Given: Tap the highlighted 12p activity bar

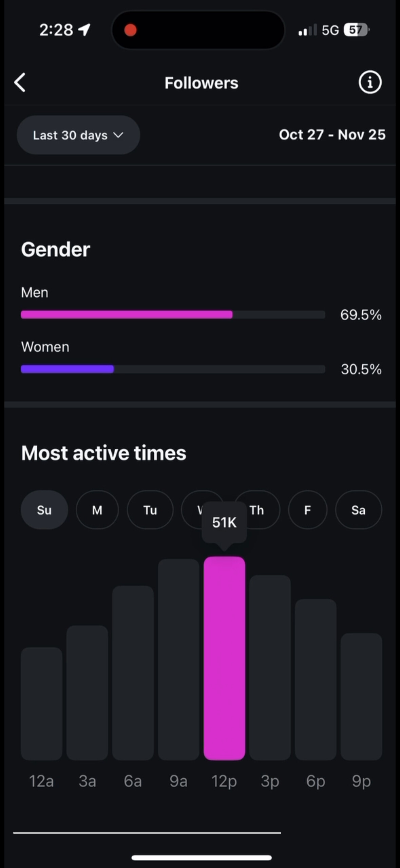Looking at the screenshot, I should (224, 658).
